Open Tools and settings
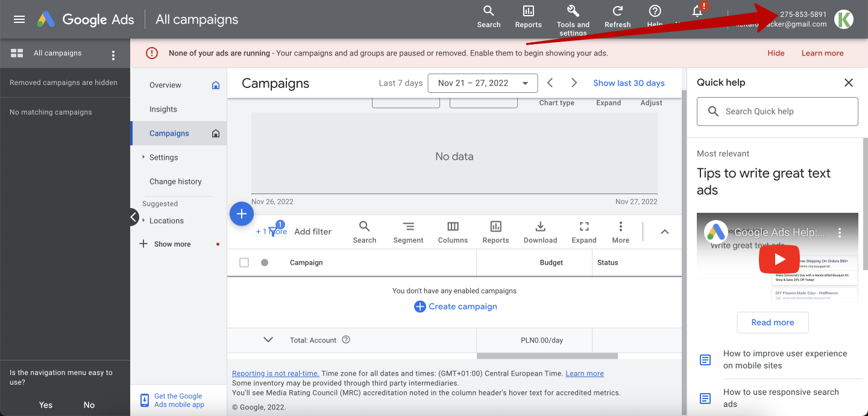Viewport: 868px width, 416px height. click(x=573, y=19)
